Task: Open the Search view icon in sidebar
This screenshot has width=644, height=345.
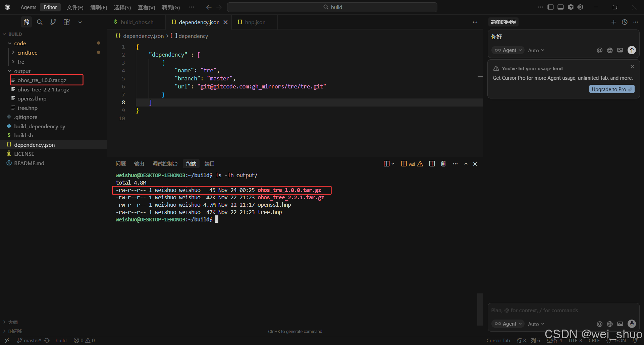Action: (x=40, y=22)
